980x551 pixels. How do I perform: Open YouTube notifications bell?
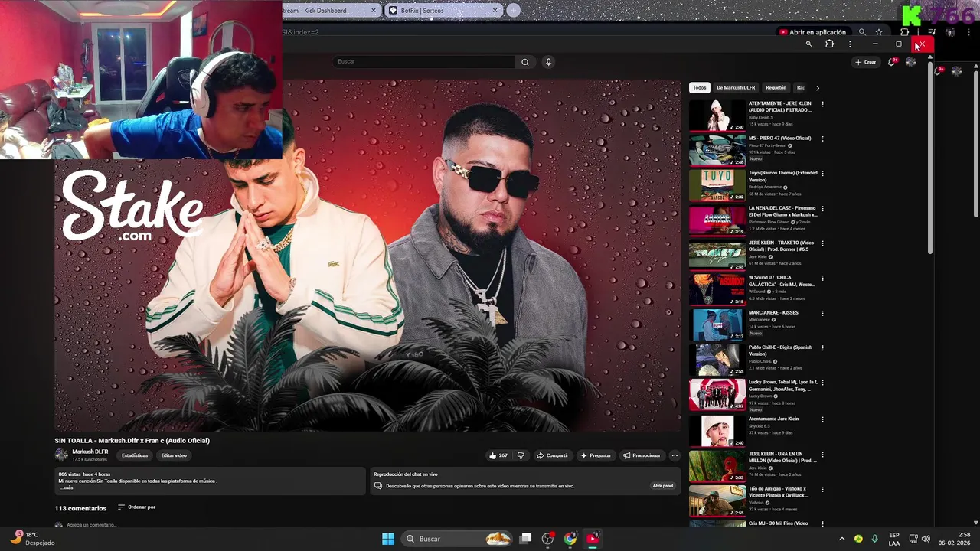(x=892, y=62)
